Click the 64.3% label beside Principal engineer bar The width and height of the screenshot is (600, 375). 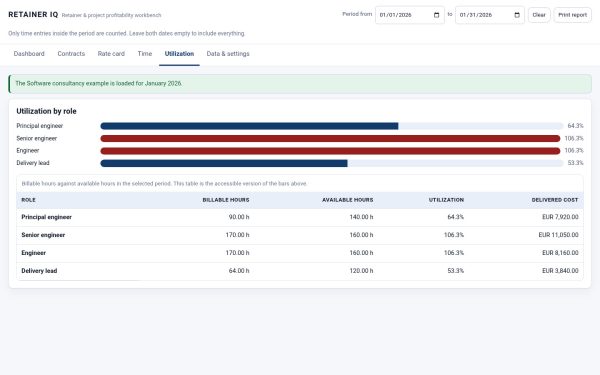coord(576,126)
